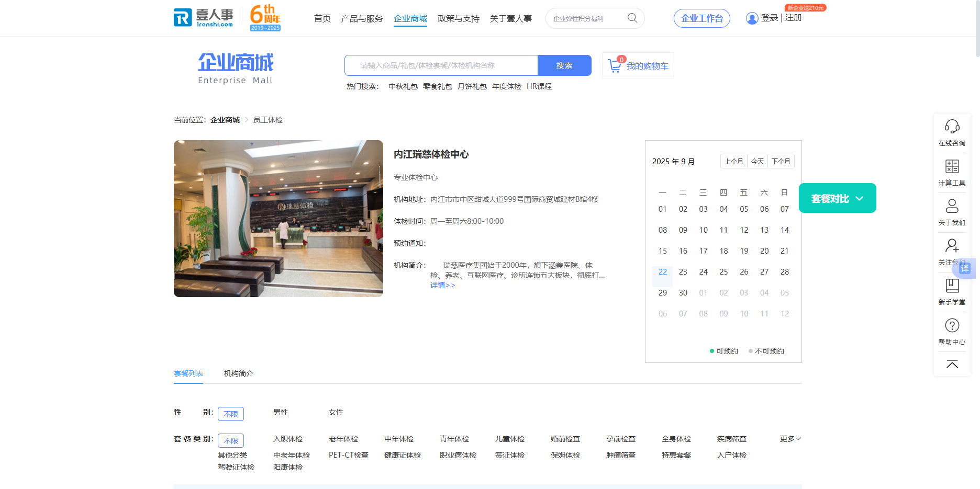The image size is (980, 489).
Task: Expand the 套餐对比 comparison dropdown
Action: click(x=837, y=198)
